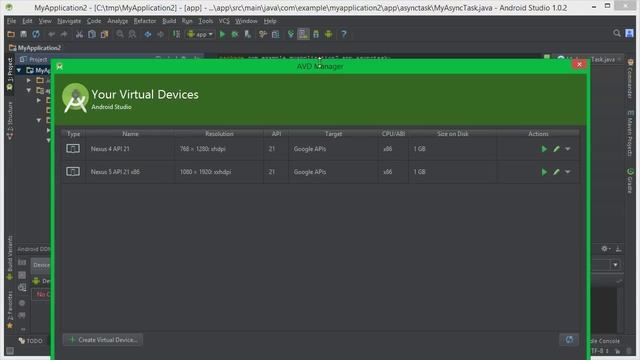Click the Find magnifier toolbar icon
Image resolution: width=640 pixels, height=360 pixels.
pyautogui.click(x=120, y=34)
